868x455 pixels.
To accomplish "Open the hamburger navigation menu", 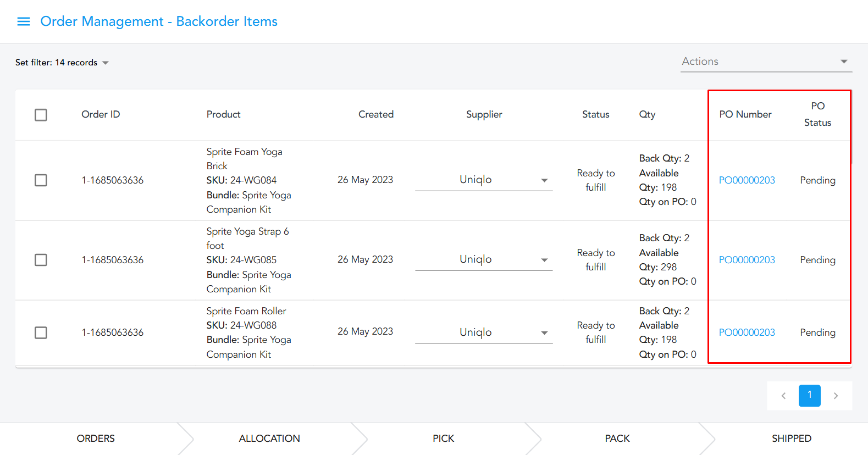I will coord(24,21).
